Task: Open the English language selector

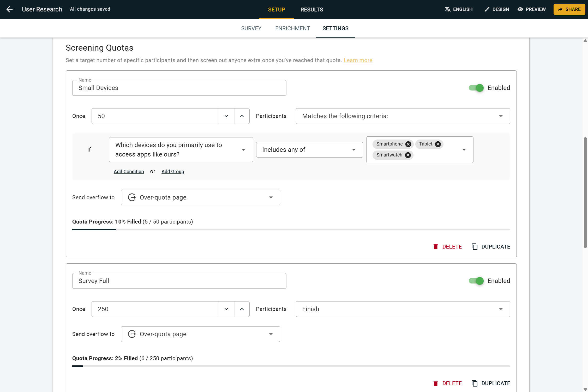Action: click(459, 9)
